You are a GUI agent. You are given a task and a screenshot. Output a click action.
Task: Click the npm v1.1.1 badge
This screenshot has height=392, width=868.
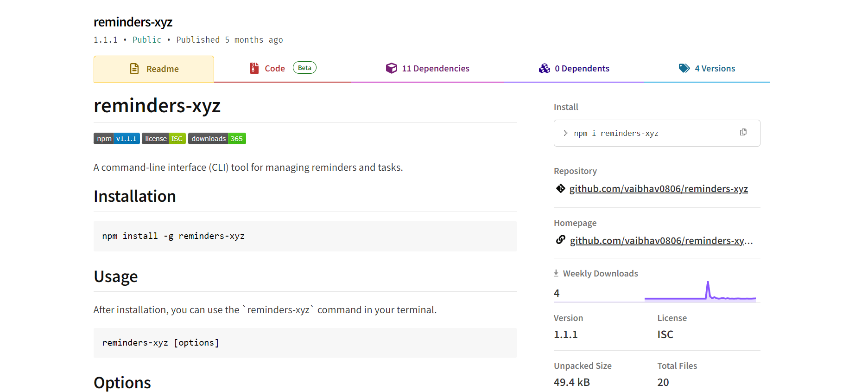(x=117, y=139)
